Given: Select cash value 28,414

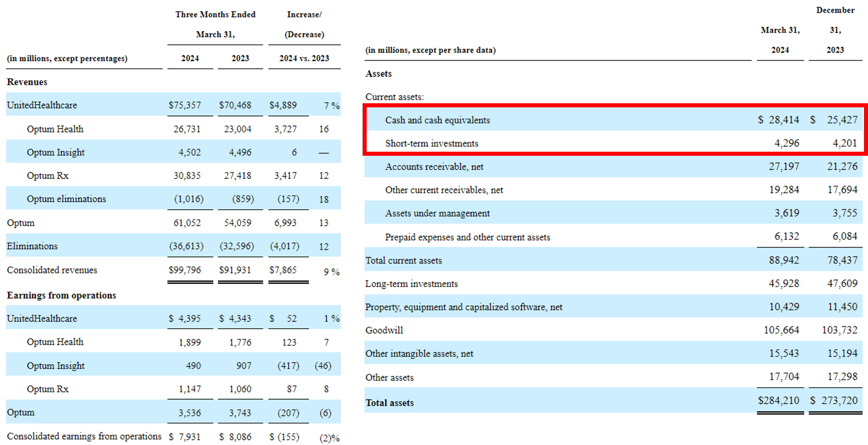Looking at the screenshot, I should [784, 120].
